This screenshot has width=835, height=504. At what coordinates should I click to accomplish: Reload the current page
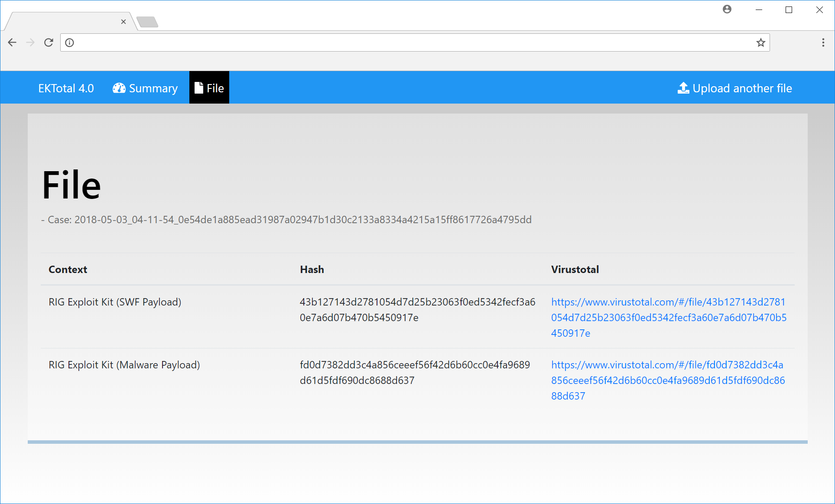[49, 42]
